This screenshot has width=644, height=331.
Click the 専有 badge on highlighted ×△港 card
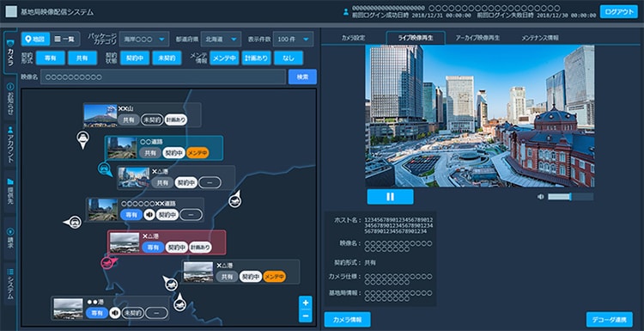[x=153, y=247]
